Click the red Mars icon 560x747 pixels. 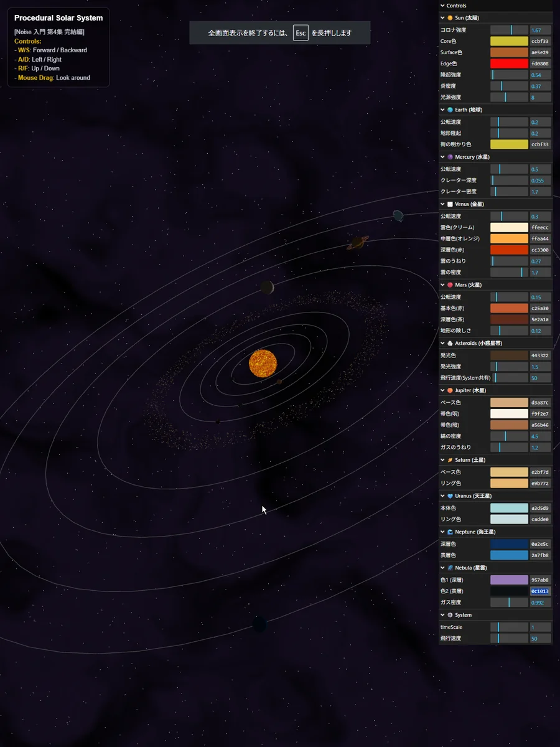pos(450,284)
